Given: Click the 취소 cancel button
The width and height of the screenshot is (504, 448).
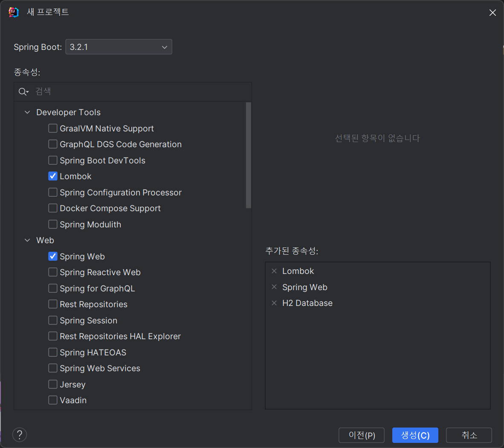Looking at the screenshot, I should (469, 435).
